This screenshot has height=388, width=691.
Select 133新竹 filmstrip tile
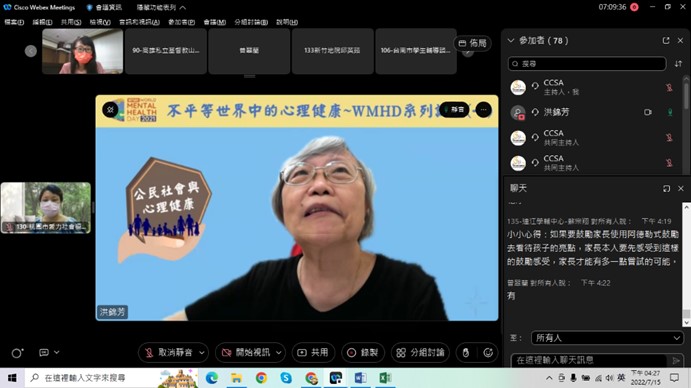pyautogui.click(x=332, y=51)
